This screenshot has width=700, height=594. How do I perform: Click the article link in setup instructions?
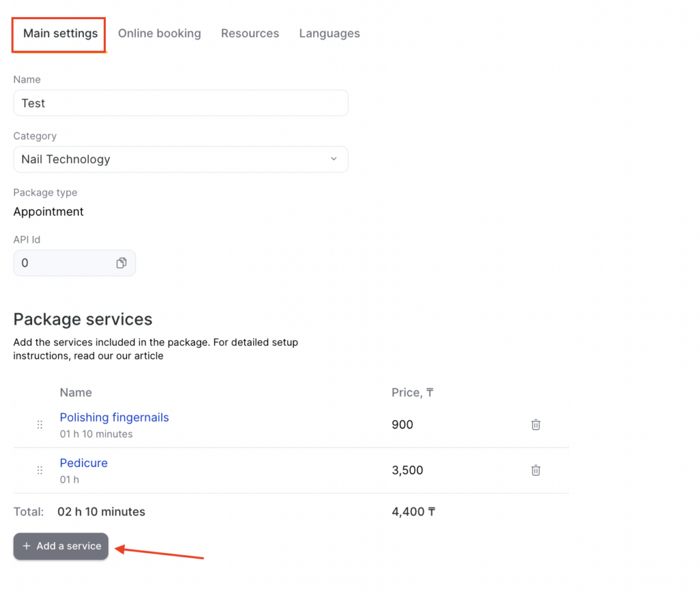click(x=148, y=356)
